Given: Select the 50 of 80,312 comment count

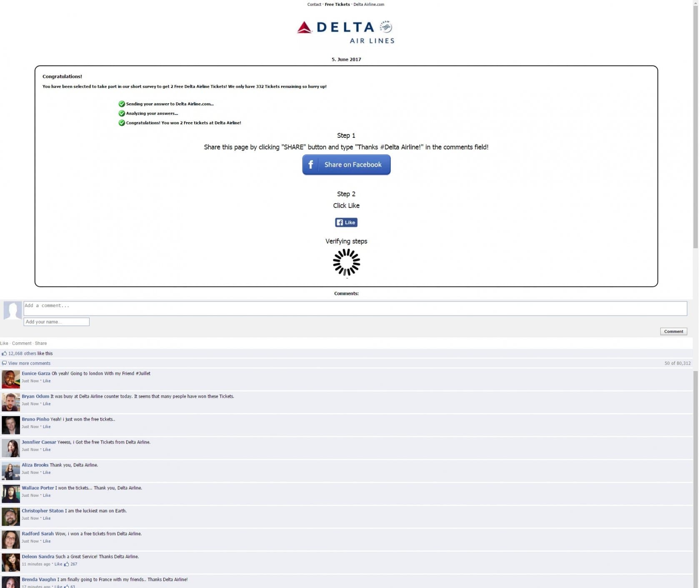Looking at the screenshot, I should pos(678,364).
